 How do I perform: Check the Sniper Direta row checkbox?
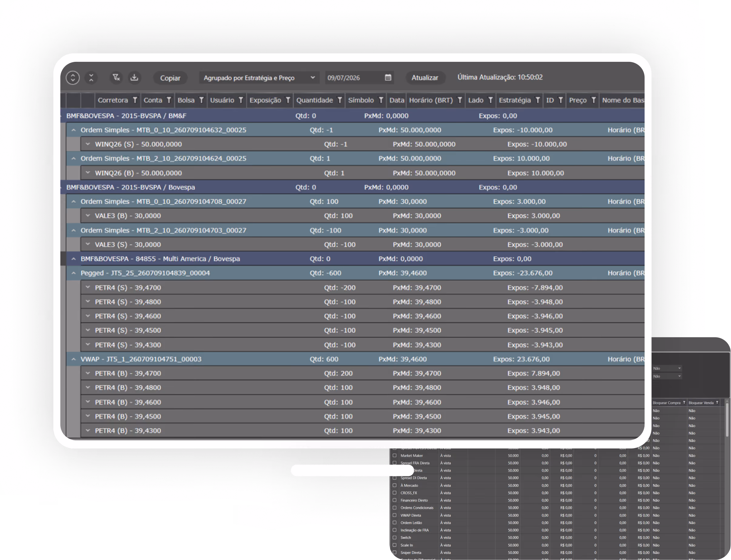tap(395, 552)
